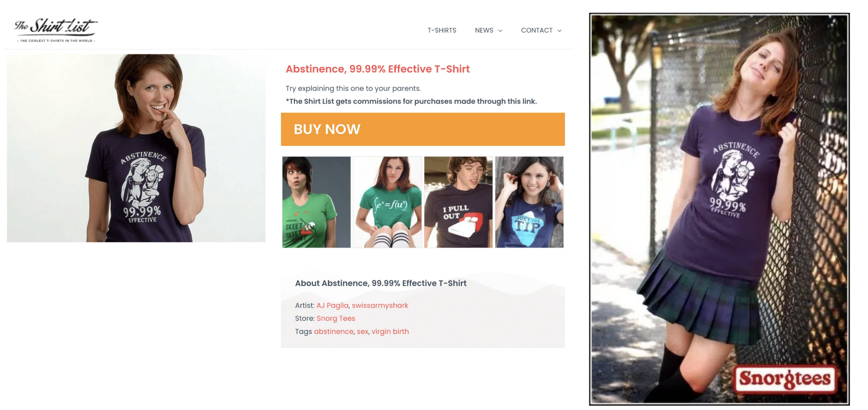Expand the NEWS dropdown chevron

[x=500, y=31]
